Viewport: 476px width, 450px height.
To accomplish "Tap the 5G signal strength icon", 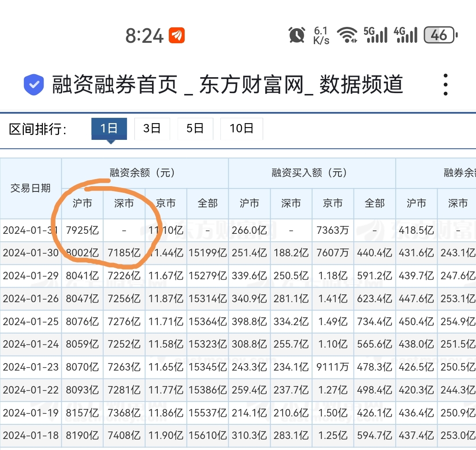I will pos(376,35).
